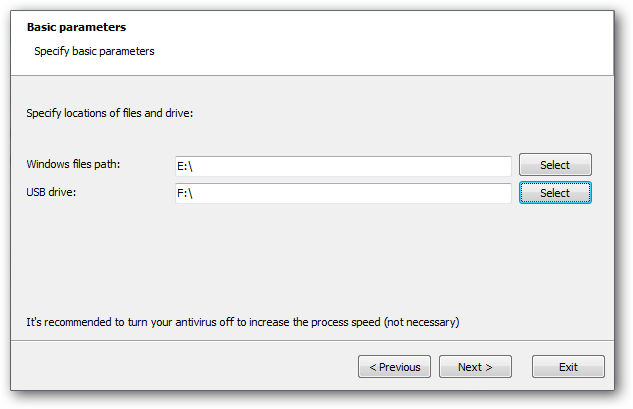Focus the USB drive input field
Screen dimensions: 633x409
pos(342,193)
